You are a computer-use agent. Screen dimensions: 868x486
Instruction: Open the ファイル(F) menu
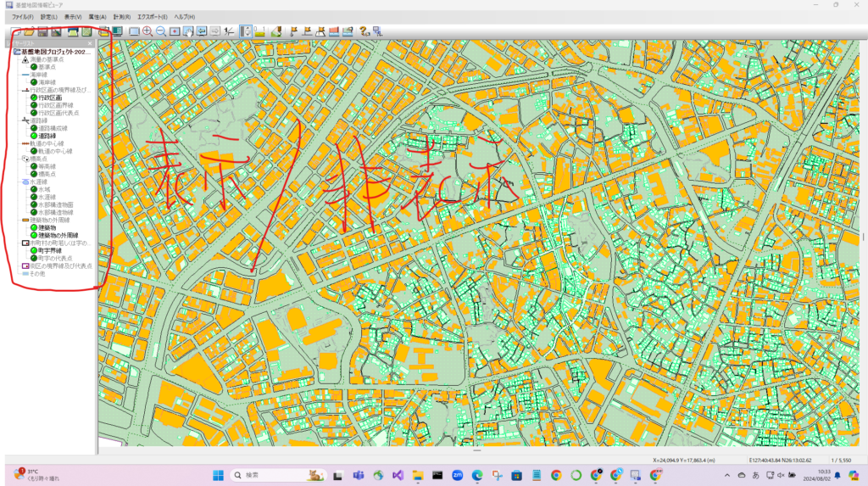pyautogui.click(x=23, y=17)
